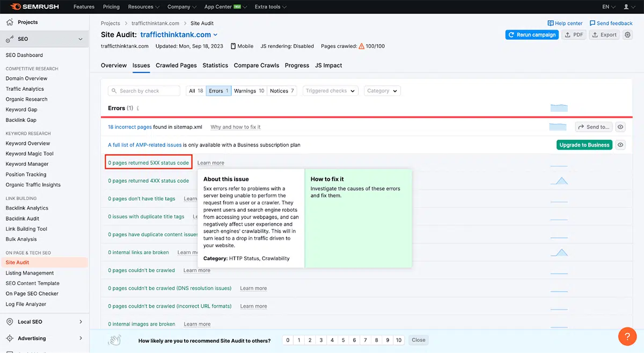This screenshot has width=644, height=353.
Task: Open the 18 incorrect pages link
Action: [x=130, y=127]
